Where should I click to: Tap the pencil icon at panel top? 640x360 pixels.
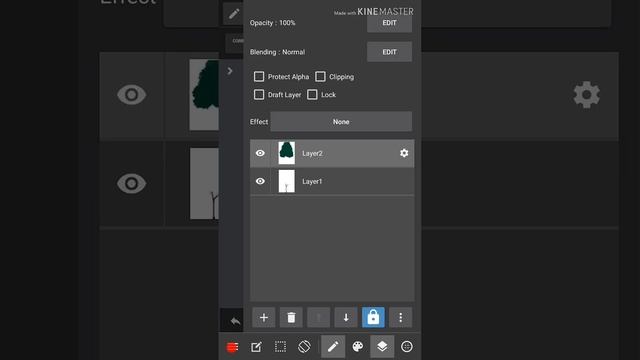click(x=234, y=14)
